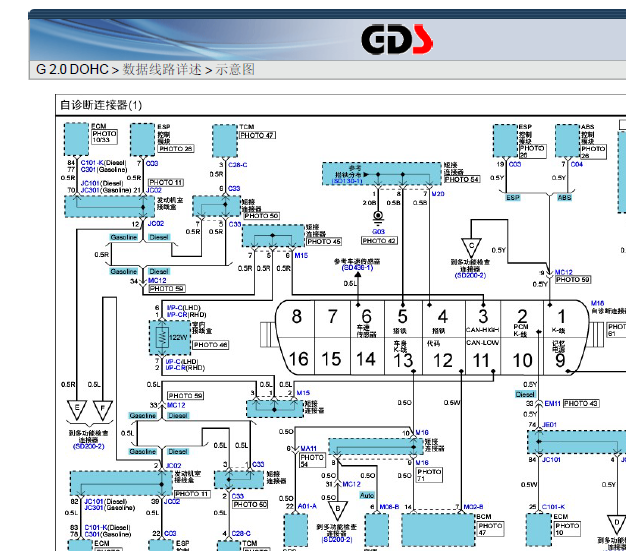The width and height of the screenshot is (626, 551).
Task: Click the 122W resistor symbol
Action: 162,337
